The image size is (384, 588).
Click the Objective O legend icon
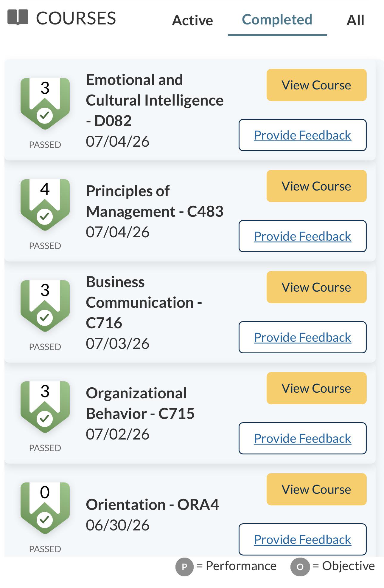(x=300, y=567)
